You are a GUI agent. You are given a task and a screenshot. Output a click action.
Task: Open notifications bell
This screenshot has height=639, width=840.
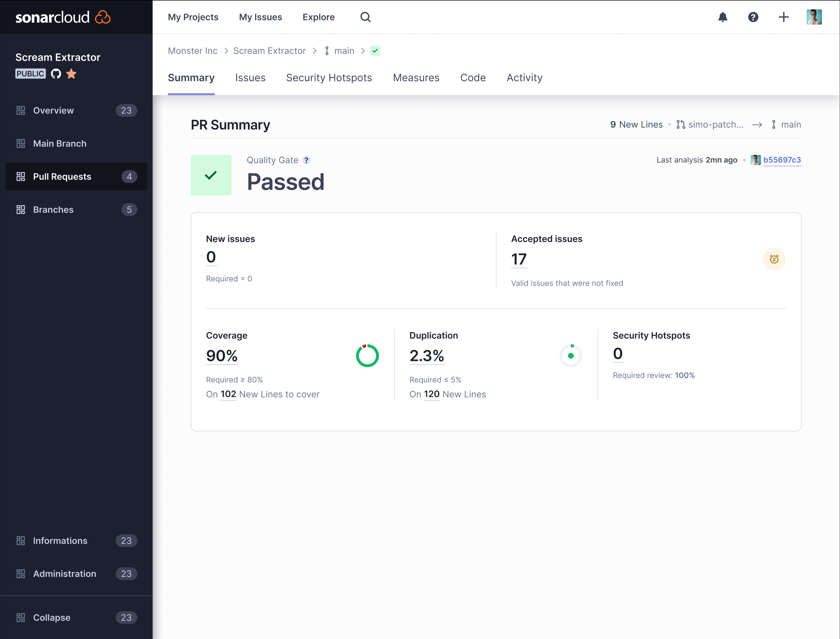[x=723, y=17]
